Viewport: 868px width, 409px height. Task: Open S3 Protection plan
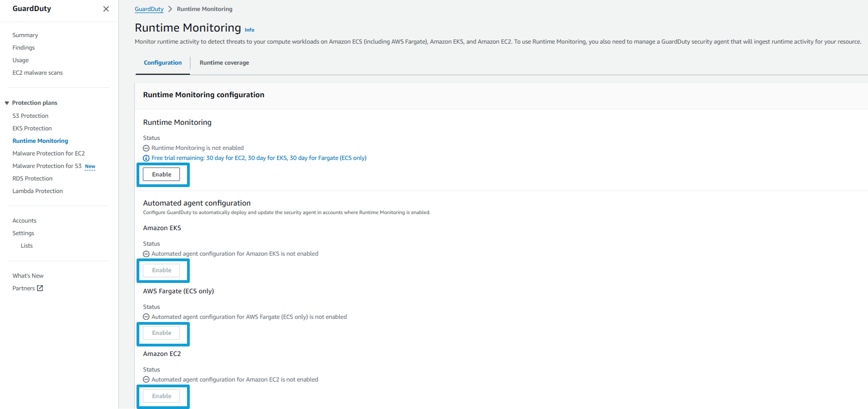coord(30,116)
